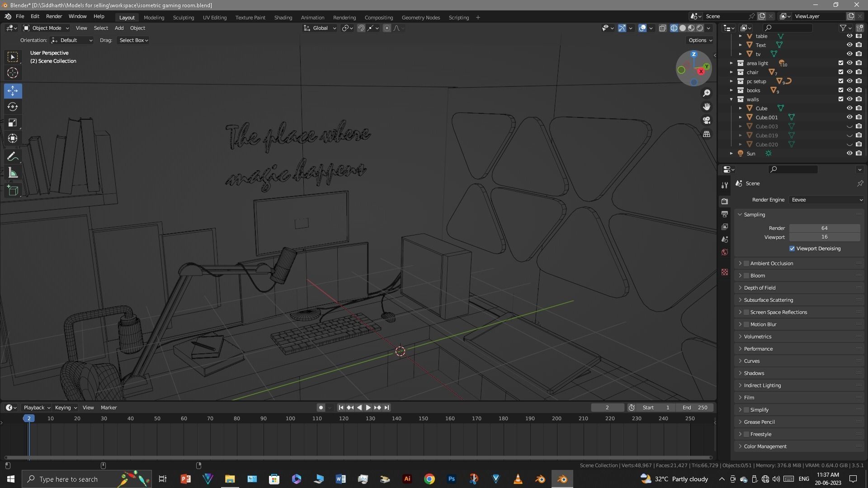Open the Object Mode dropdown

click(46, 28)
